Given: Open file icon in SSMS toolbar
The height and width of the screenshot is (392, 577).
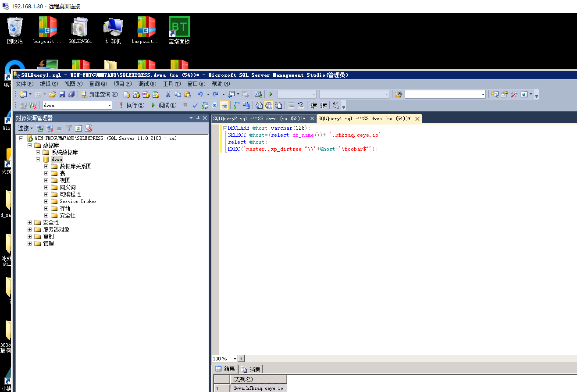Looking at the screenshot, I should pos(52,94).
